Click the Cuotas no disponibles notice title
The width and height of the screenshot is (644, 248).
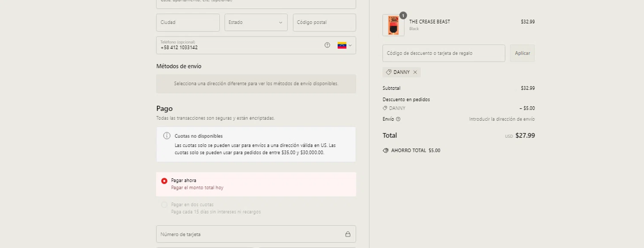[198, 136]
